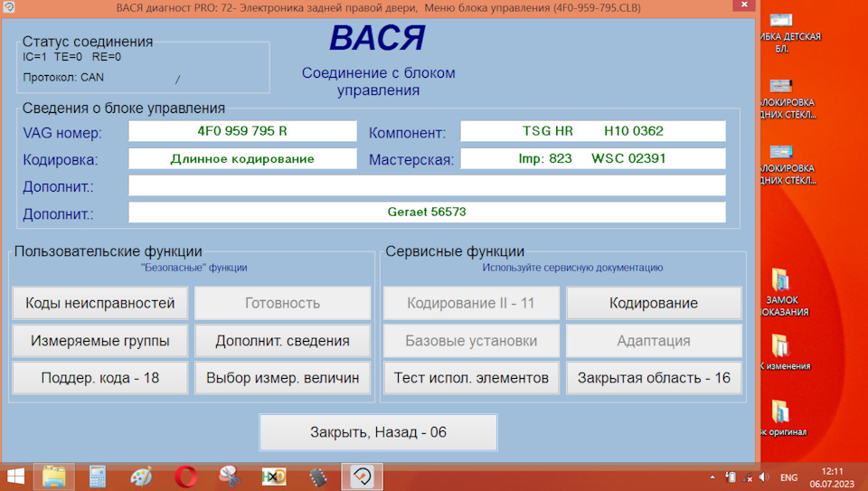Switch input language via ENG indicator
Viewport: 868px width, 491px height.
point(788,477)
